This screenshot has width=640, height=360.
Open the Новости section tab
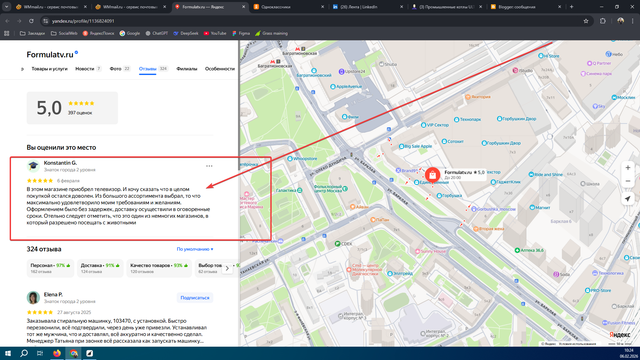88,69
